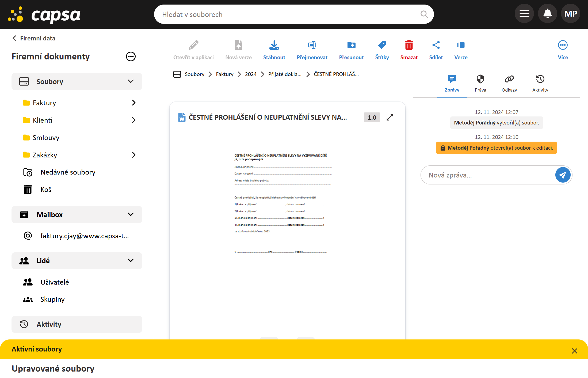The image size is (588, 378).
Task: Close the Aktivní soubory bar
Action: click(x=574, y=351)
